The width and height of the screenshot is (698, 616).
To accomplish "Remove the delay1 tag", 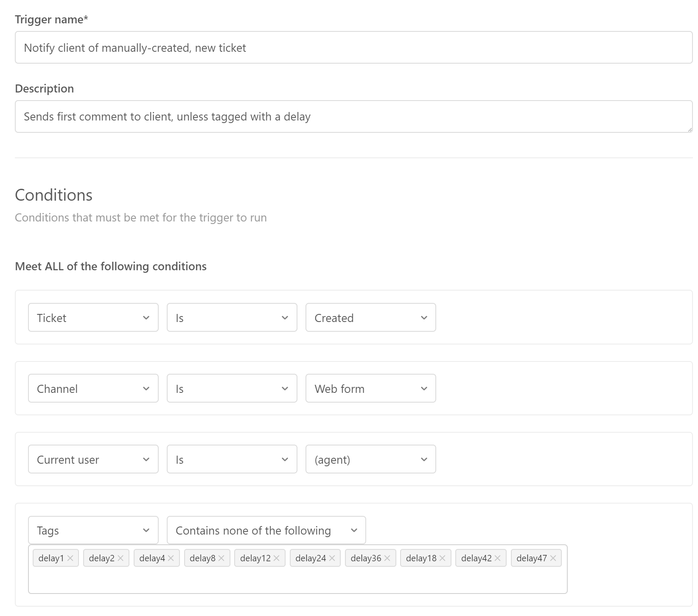I will pos(70,558).
